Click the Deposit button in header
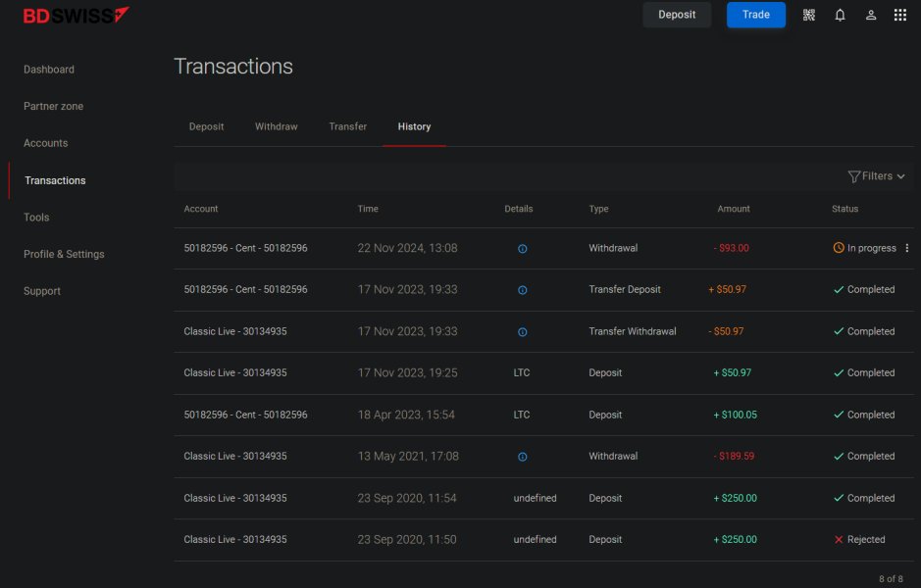This screenshot has width=921, height=588. tap(677, 15)
